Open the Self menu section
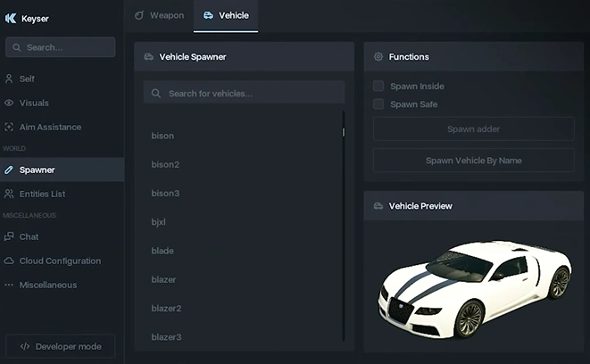Image resolution: width=590 pixels, height=364 pixels. pos(62,79)
